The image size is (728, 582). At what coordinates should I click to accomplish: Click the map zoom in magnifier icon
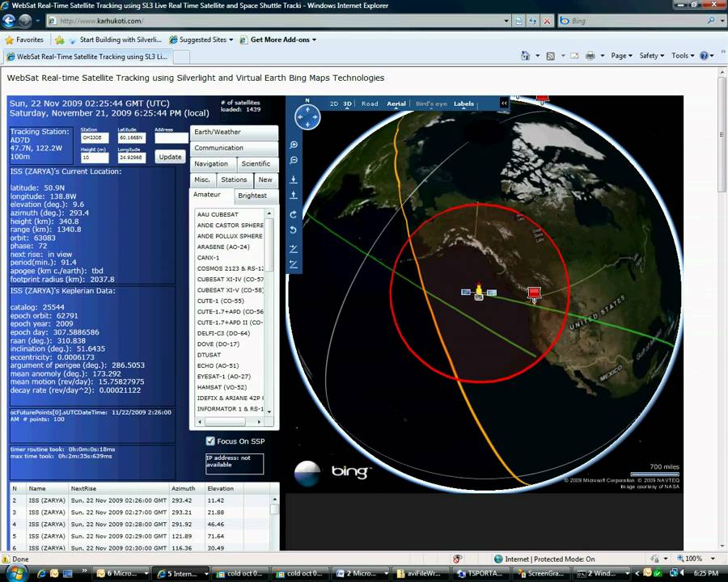[294, 145]
